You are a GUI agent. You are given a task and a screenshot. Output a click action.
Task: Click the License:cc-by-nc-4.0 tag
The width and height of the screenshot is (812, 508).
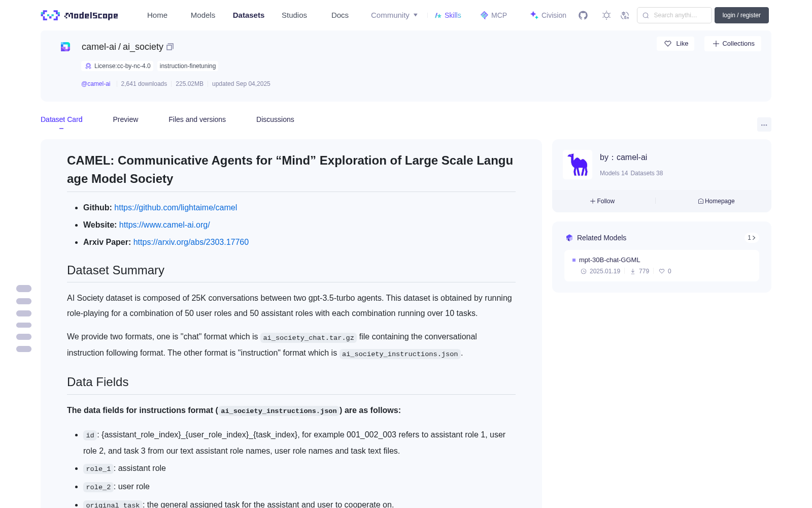(x=118, y=66)
